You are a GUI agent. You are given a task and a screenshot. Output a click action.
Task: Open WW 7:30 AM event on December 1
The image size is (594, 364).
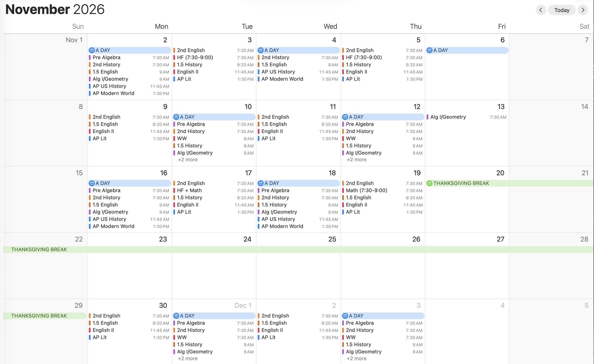(214, 337)
